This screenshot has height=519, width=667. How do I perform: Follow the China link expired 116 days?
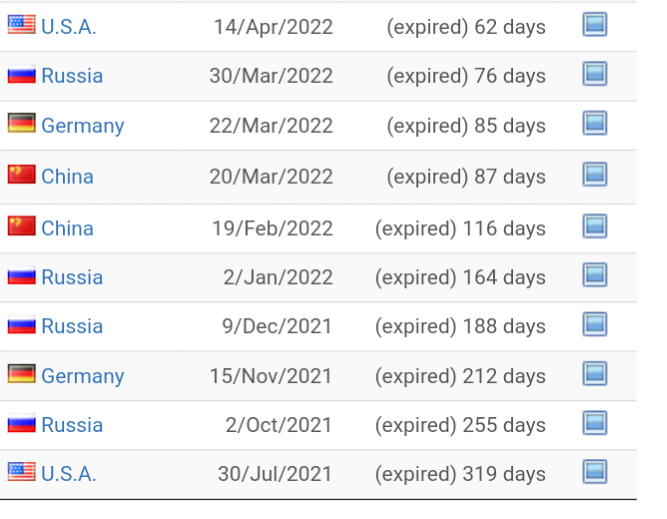[x=67, y=228]
